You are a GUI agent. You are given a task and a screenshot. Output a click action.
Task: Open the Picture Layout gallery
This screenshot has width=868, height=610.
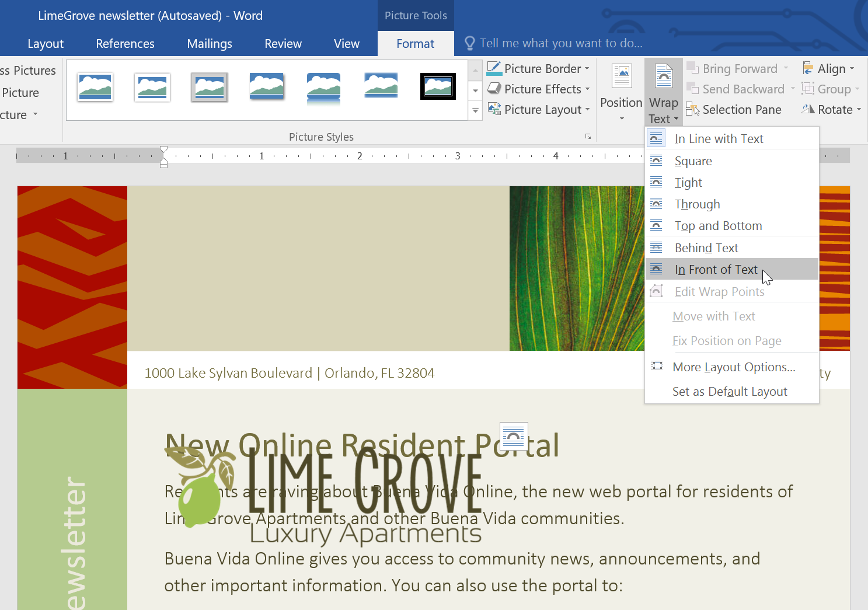click(538, 109)
